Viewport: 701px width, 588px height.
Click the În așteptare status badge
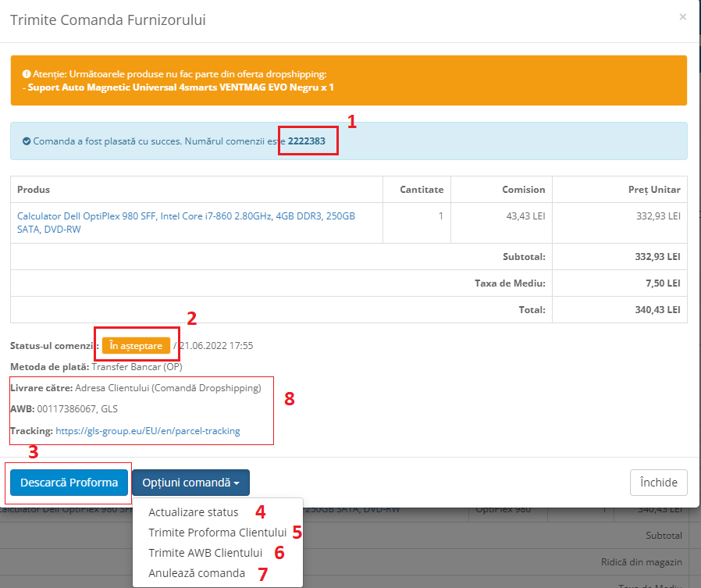(x=136, y=345)
